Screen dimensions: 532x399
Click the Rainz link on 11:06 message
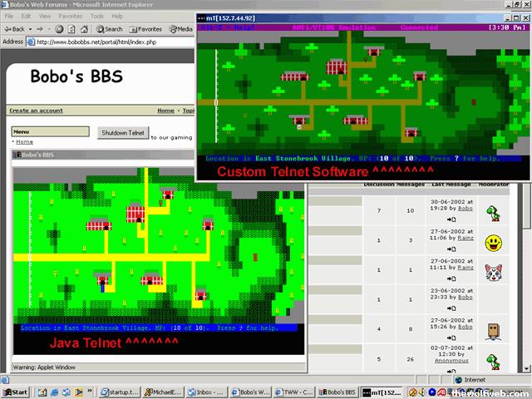click(465, 237)
